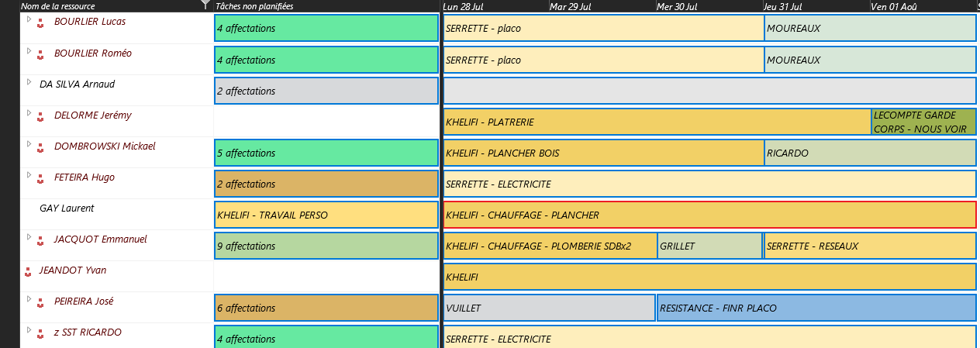This screenshot has width=980, height=348.
Task: Click the 'Tâches non planifiées' column header
Action: (326, 6)
